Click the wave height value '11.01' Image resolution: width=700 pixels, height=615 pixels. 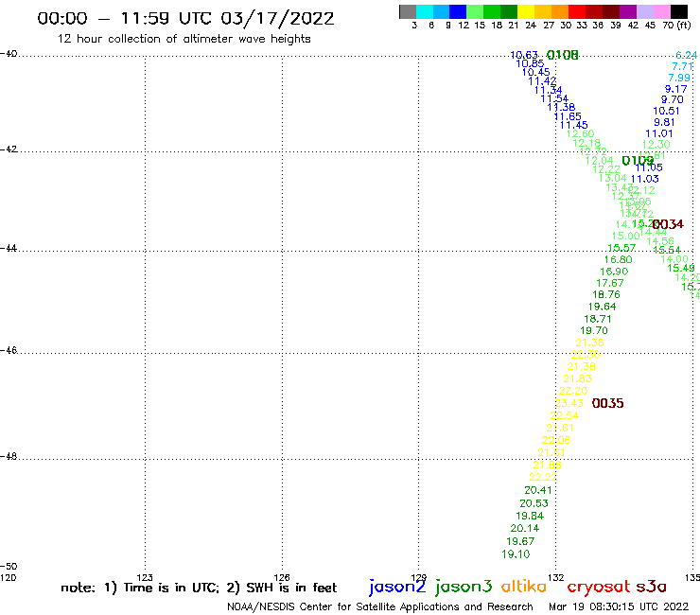click(x=659, y=133)
